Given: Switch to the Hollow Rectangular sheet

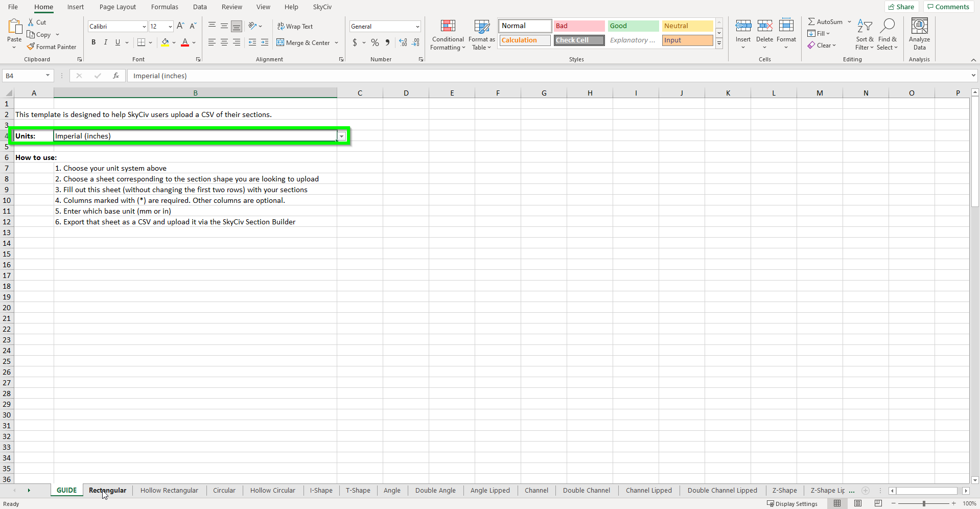Looking at the screenshot, I should tap(169, 490).
